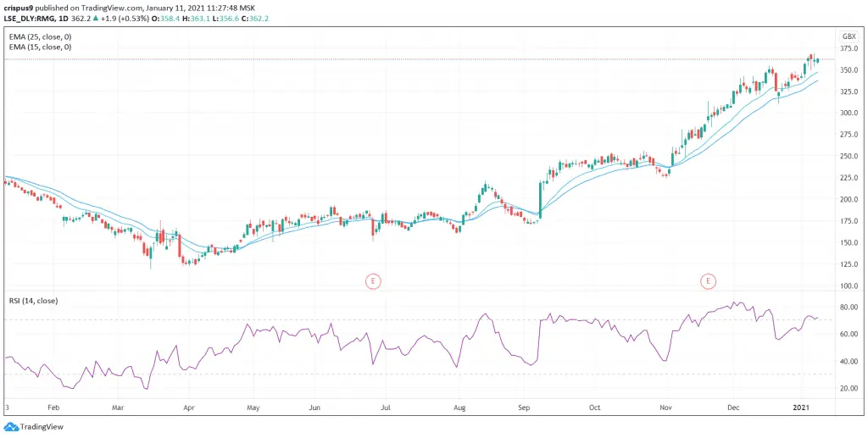Click the GBX currency label
Image resolution: width=868 pixels, height=438 pixels.
point(849,36)
